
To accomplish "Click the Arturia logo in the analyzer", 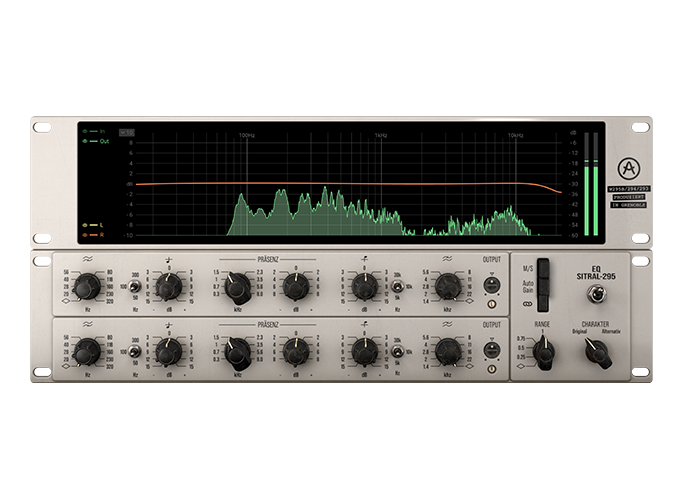I will 626,168.
